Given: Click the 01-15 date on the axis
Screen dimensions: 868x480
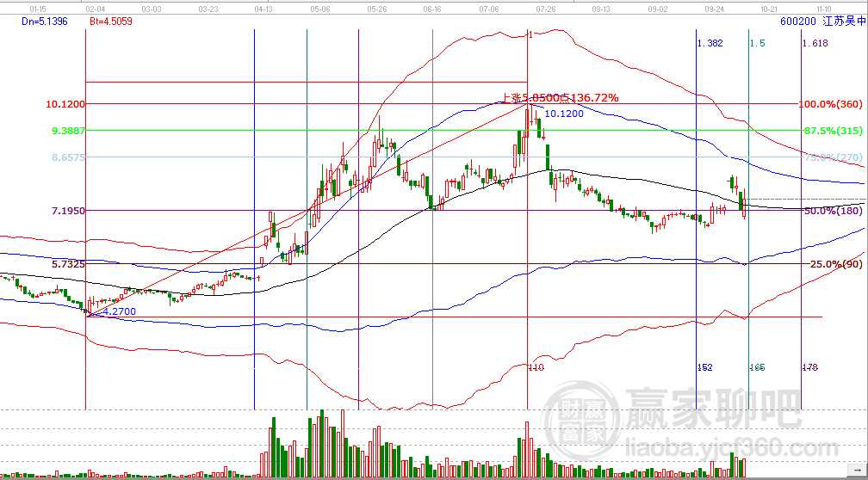Looking at the screenshot, I should (x=36, y=9).
